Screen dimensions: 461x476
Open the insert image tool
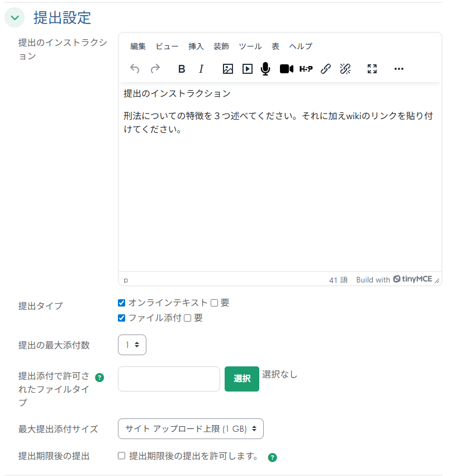[227, 69]
